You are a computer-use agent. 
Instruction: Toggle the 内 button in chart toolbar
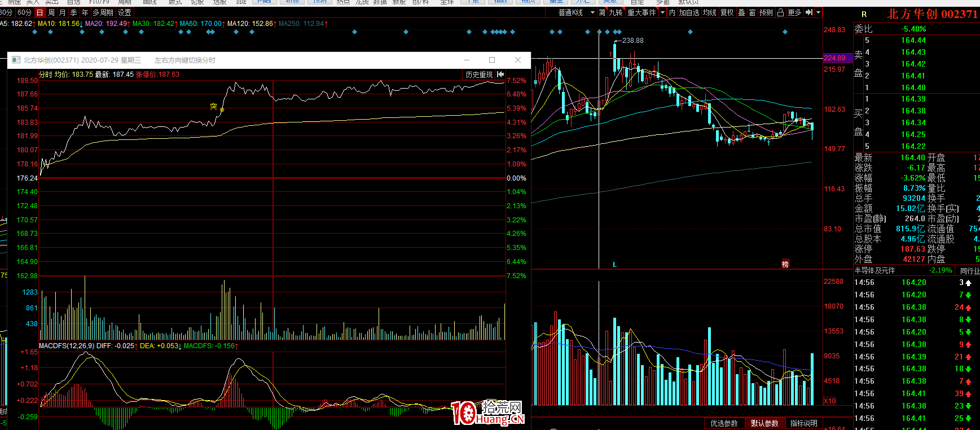[673, 12]
